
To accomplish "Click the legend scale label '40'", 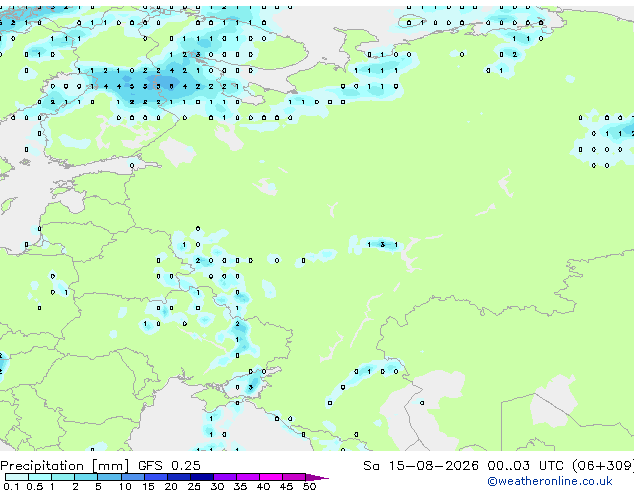I will click(263, 486).
